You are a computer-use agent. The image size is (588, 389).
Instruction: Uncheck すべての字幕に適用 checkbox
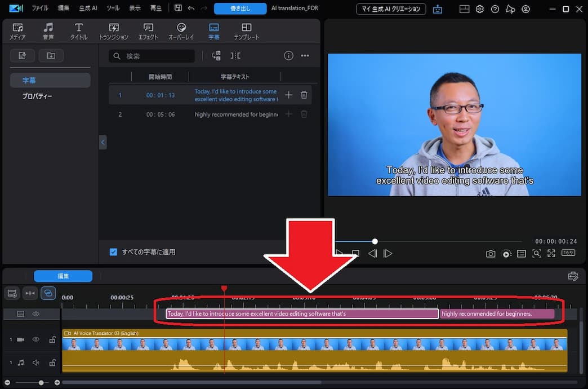[113, 252]
